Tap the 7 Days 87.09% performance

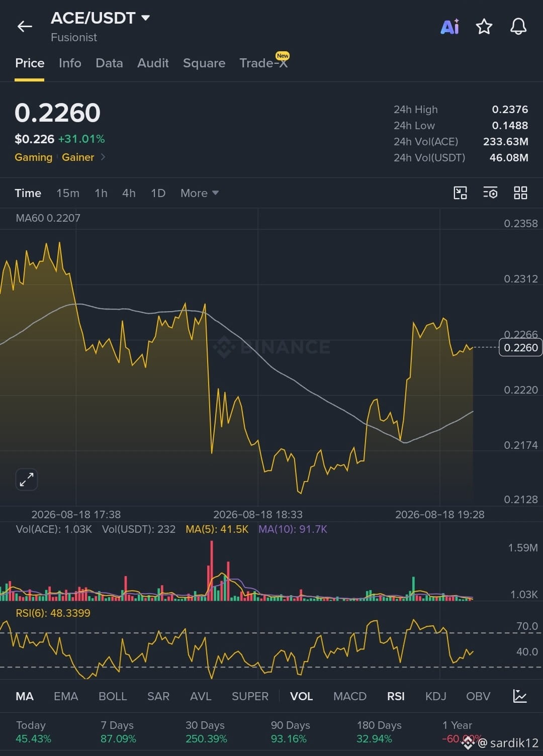(x=118, y=732)
